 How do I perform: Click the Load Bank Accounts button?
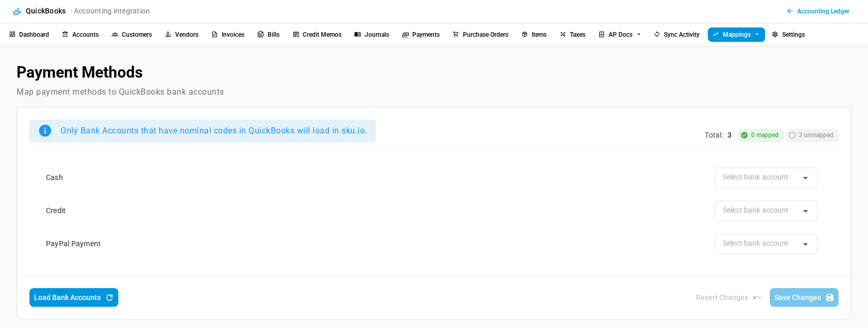point(74,297)
